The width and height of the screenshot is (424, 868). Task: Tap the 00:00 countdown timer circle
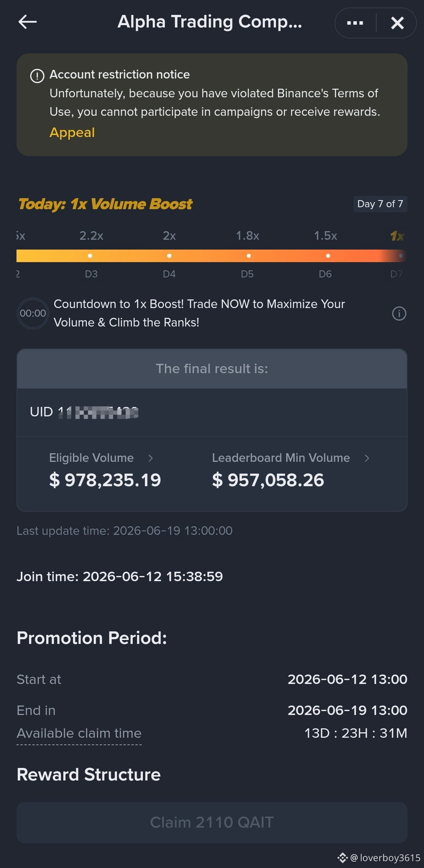(33, 314)
